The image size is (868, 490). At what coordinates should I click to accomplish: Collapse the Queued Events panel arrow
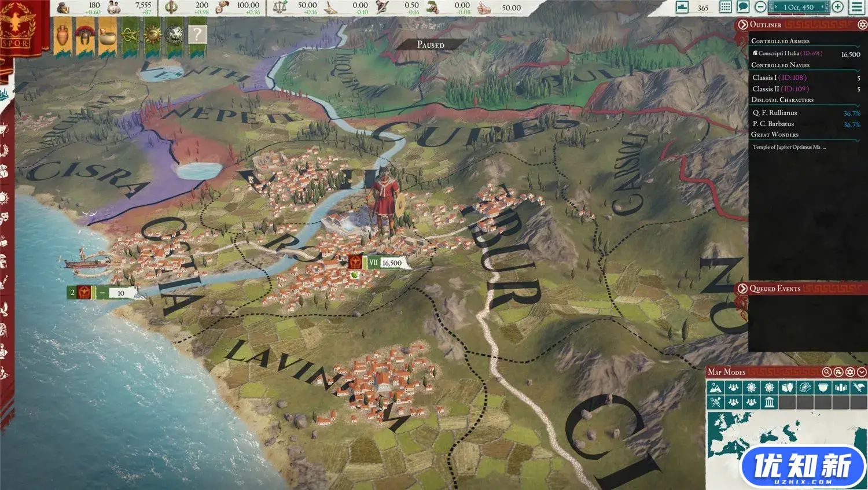(743, 288)
